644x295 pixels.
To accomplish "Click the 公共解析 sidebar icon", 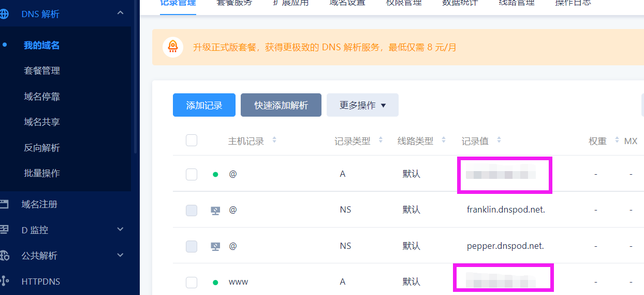I will [x=4, y=256].
